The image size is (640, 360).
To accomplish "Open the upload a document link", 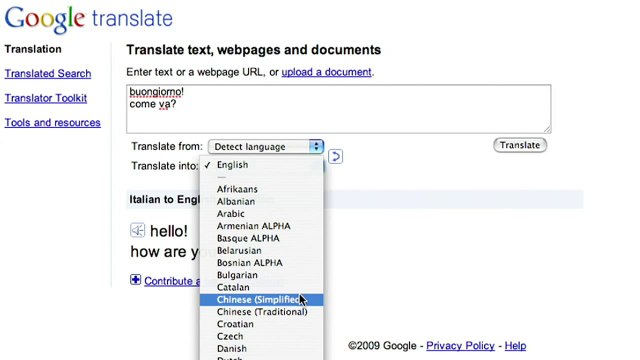I will [x=327, y=72].
